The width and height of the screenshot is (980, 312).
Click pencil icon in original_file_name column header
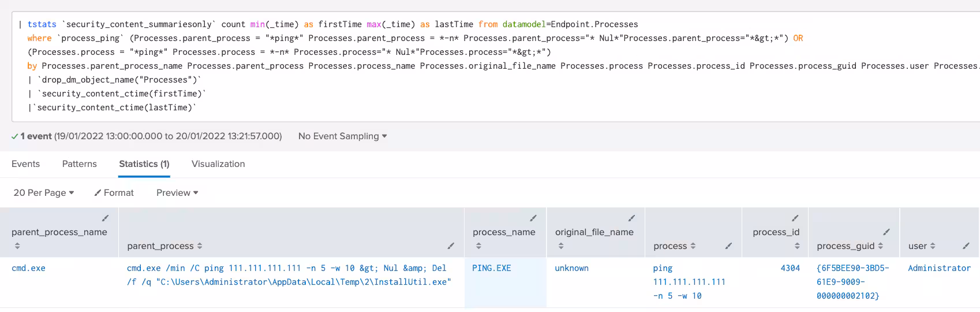[x=631, y=218]
